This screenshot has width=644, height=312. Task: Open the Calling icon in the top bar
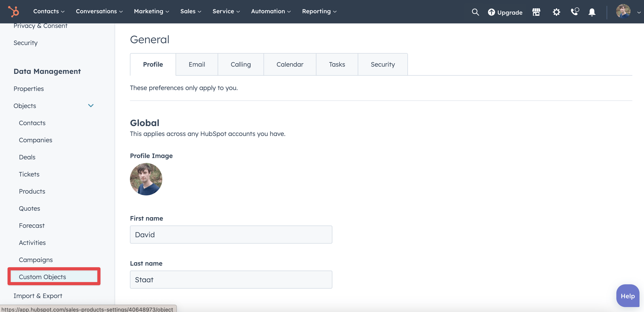[x=575, y=12]
